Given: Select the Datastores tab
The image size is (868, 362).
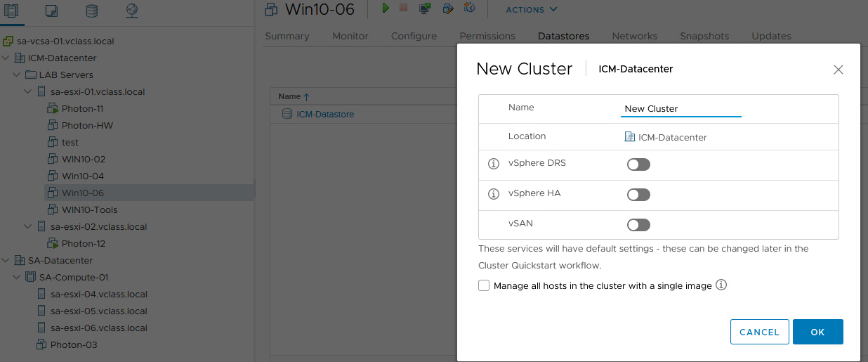Looking at the screenshot, I should click(564, 36).
